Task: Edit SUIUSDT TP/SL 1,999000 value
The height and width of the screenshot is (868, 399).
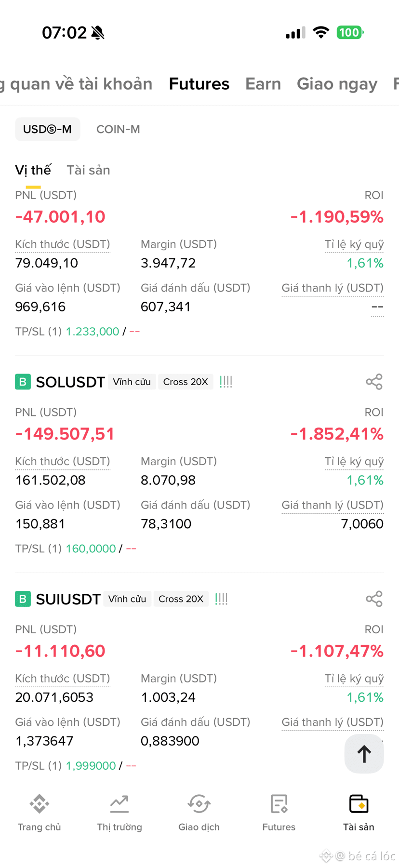Action: click(91, 765)
